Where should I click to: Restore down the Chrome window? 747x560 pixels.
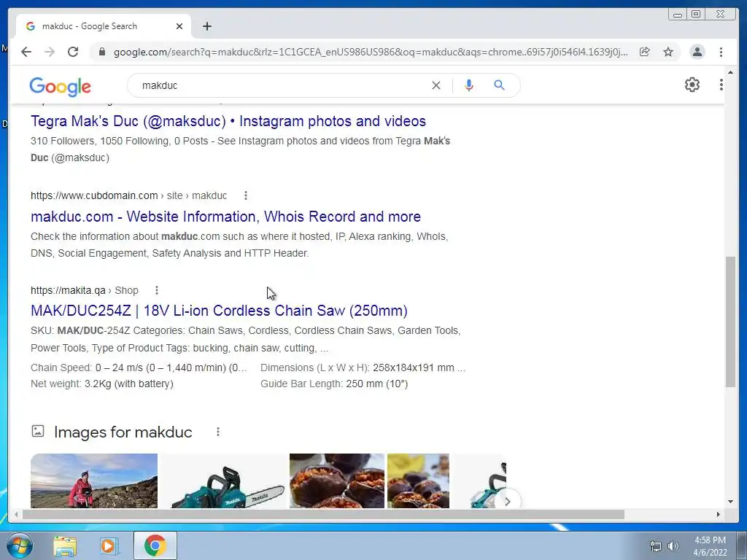pyautogui.click(x=696, y=14)
